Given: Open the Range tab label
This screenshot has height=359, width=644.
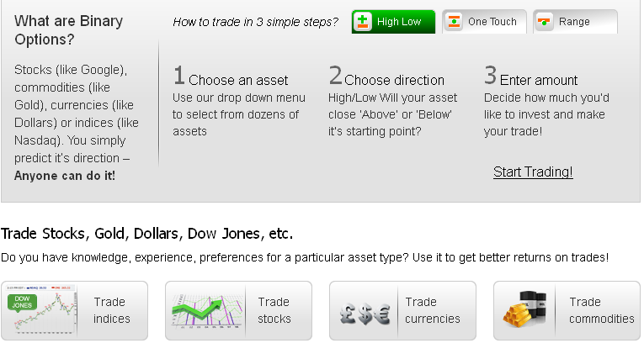Looking at the screenshot, I should [x=574, y=22].
